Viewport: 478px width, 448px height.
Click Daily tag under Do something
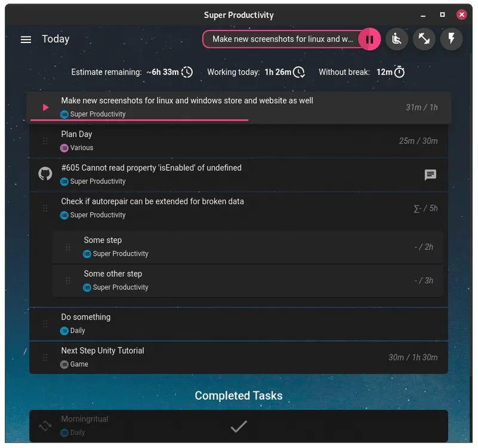[73, 331]
